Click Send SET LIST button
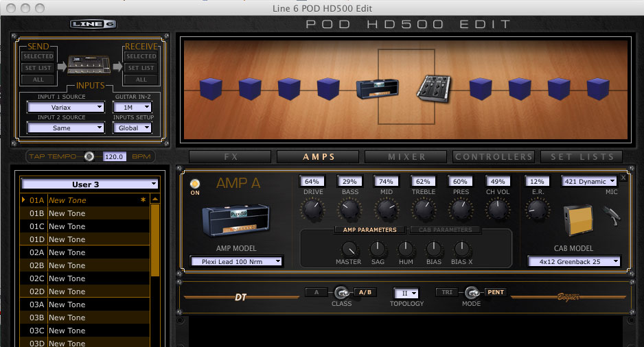The height and width of the screenshot is (347, 644). tap(38, 68)
